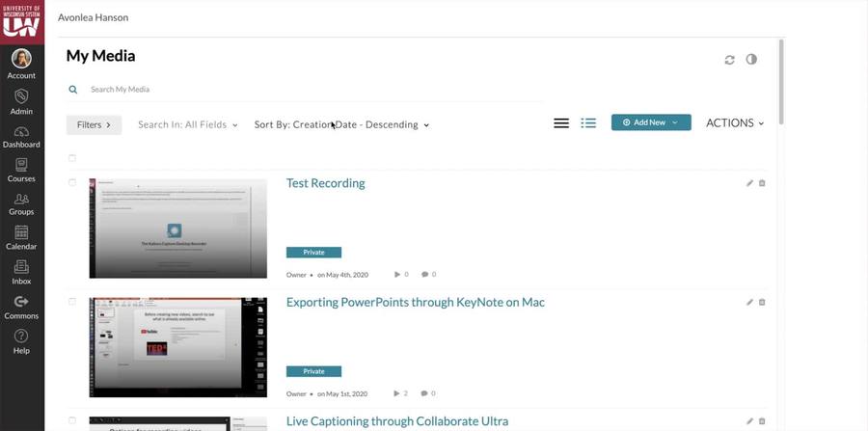Image resolution: width=868 pixels, height=431 pixels.
Task: Open Account in the sidebar
Action: click(x=21, y=65)
